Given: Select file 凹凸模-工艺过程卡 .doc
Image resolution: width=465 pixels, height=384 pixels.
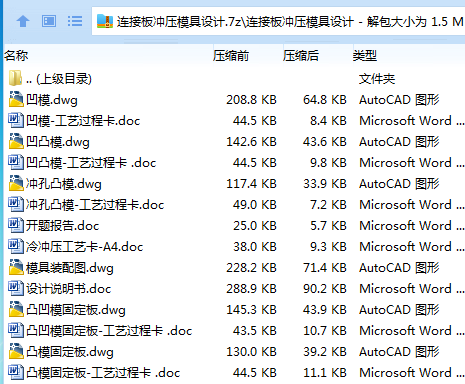Looking at the screenshot, I should [x=91, y=163].
